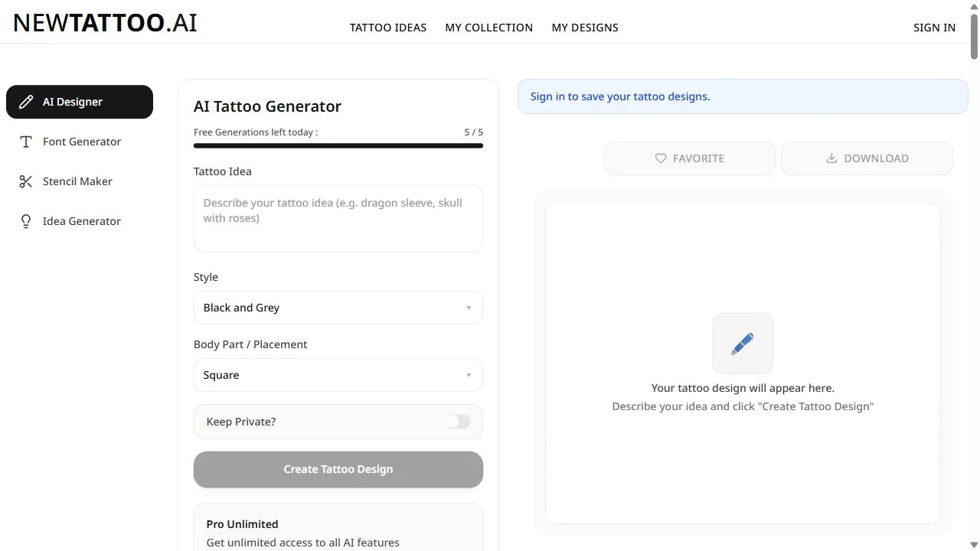The height and width of the screenshot is (551, 980).
Task: Click the Stencil Maker scissors icon
Action: pos(26,181)
